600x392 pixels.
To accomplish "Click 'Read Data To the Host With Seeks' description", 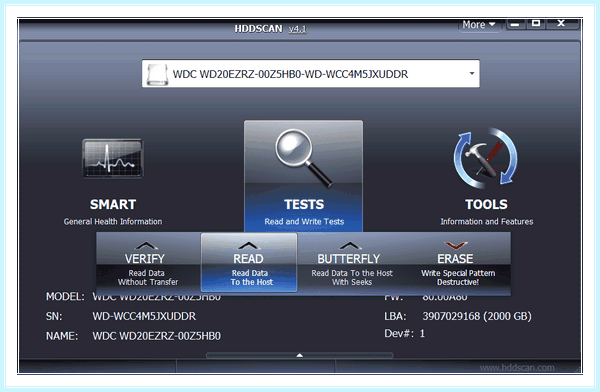I will pos(352,278).
